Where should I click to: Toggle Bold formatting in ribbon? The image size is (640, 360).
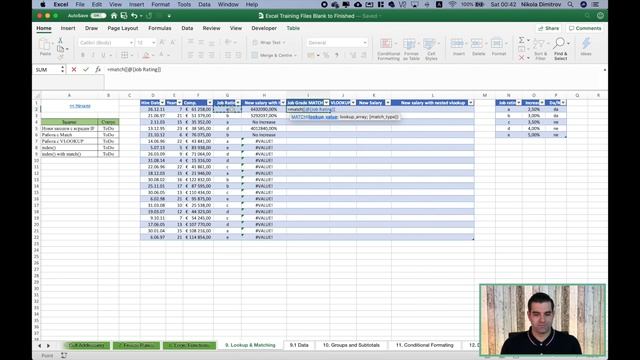pyautogui.click(x=82, y=55)
